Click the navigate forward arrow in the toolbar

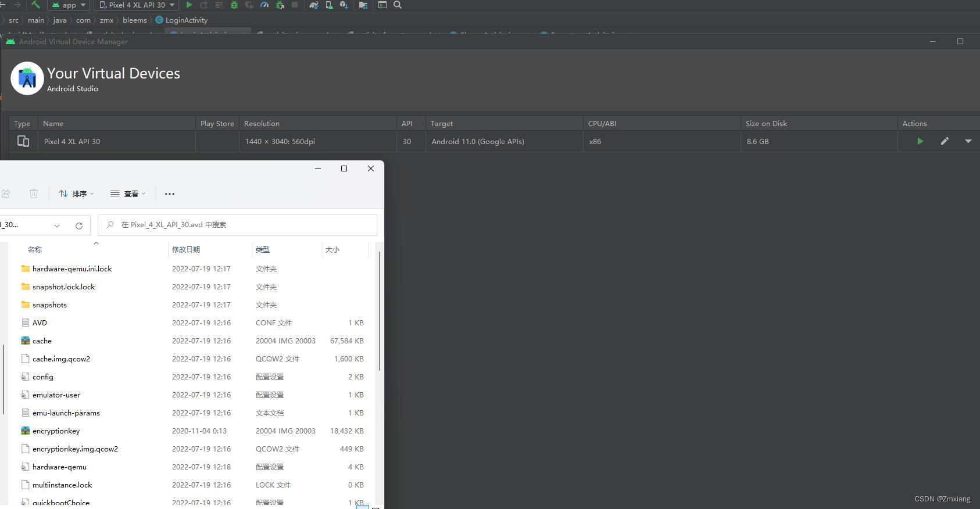pyautogui.click(x=17, y=5)
